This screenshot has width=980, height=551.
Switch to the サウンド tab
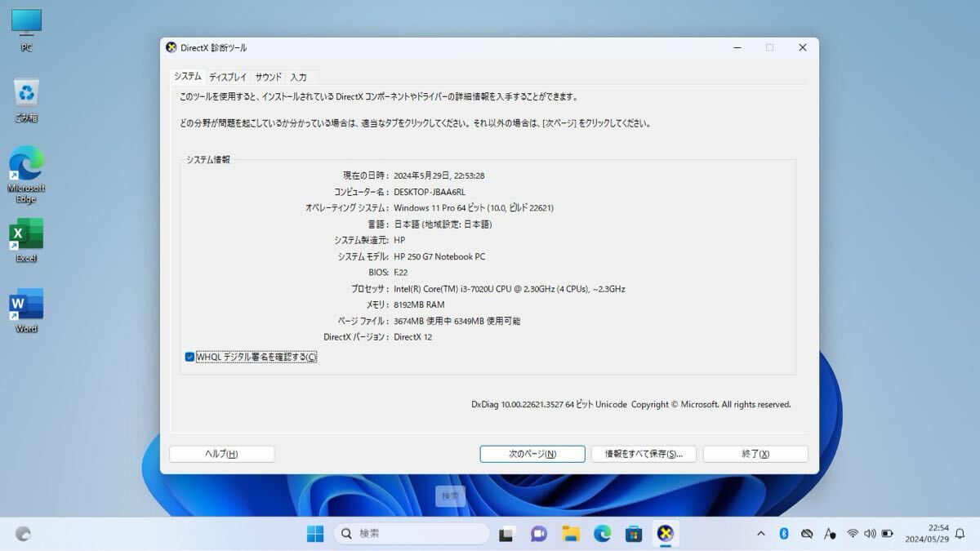(x=269, y=77)
